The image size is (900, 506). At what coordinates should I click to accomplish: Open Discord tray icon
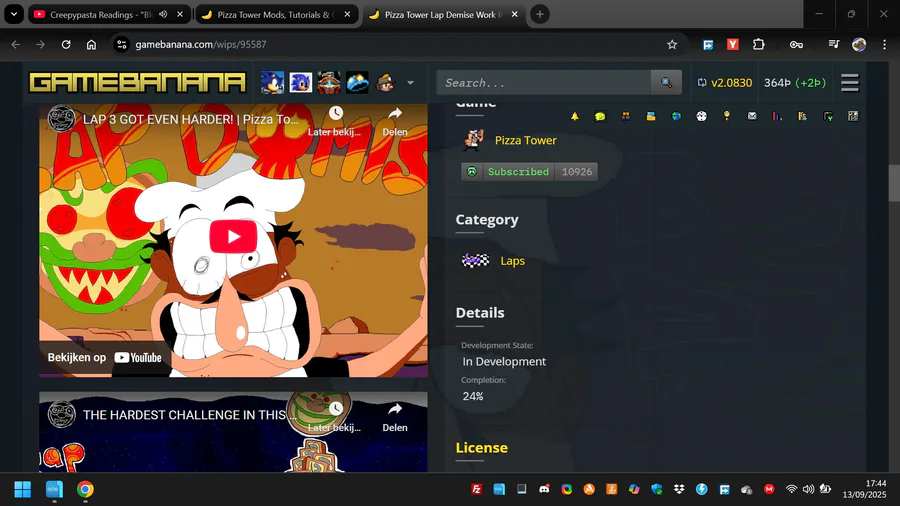pyautogui.click(x=544, y=489)
